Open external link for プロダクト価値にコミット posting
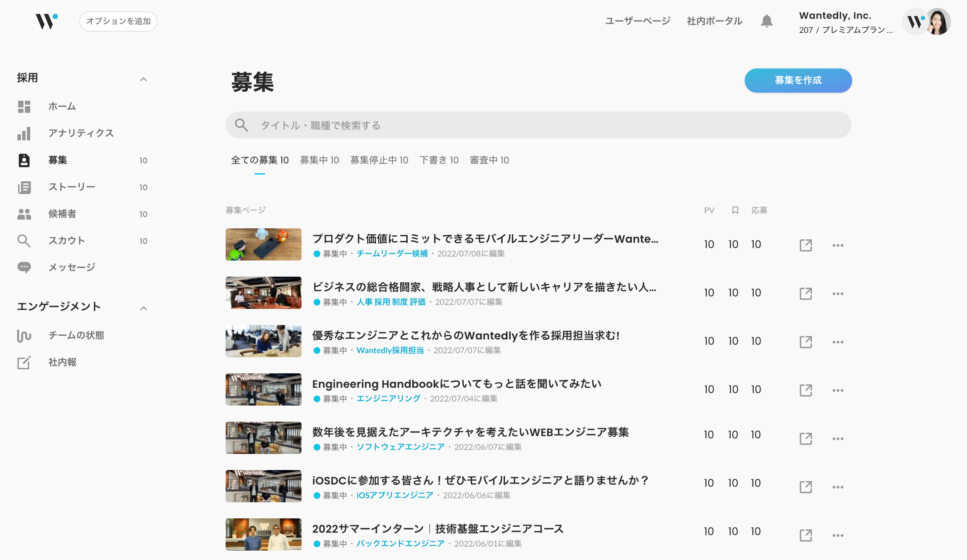Screen dimensions: 967x560 click(x=806, y=245)
